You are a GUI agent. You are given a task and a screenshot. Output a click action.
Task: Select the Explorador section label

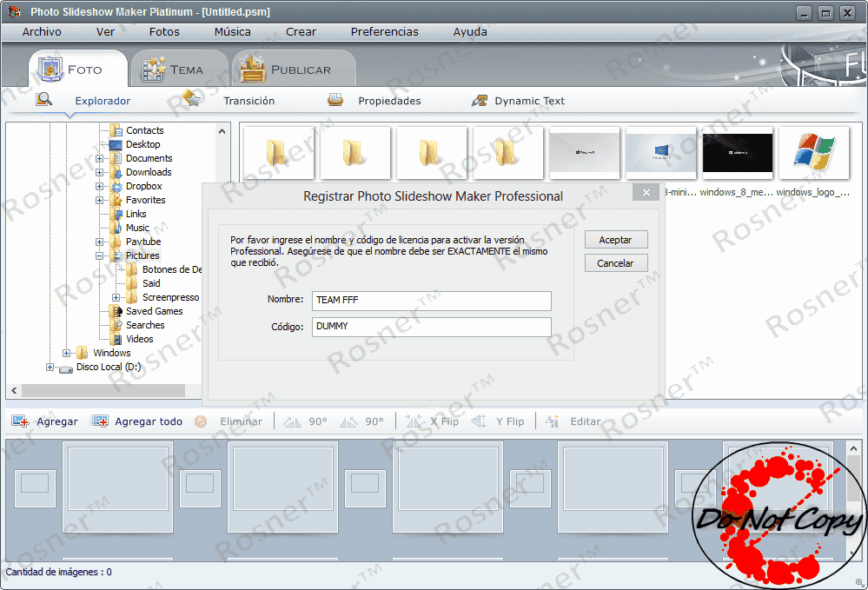(x=103, y=101)
